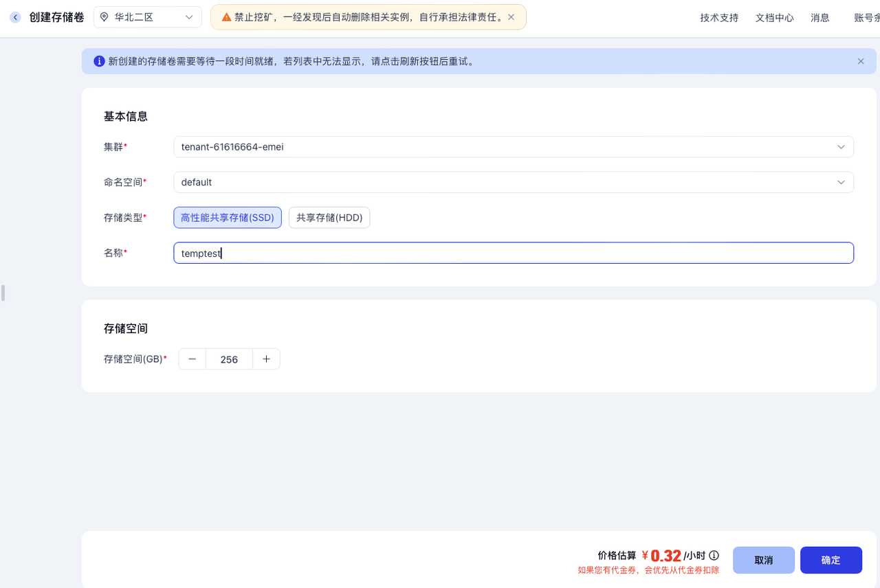Open 文档中心 from the top bar
Viewport: 880px width, 588px height.
[x=774, y=17]
